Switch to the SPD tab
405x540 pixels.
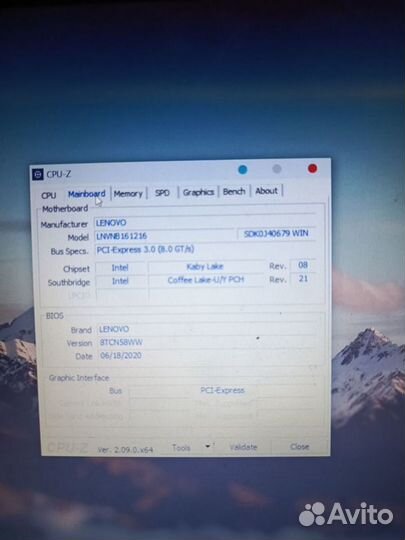[x=162, y=193]
